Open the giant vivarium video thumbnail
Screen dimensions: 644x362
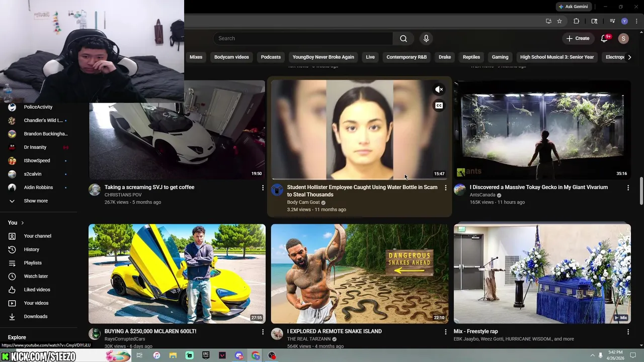[542, 130]
